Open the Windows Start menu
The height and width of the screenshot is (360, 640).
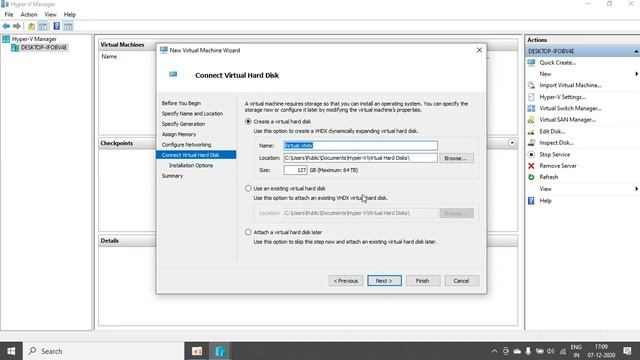click(x=11, y=351)
